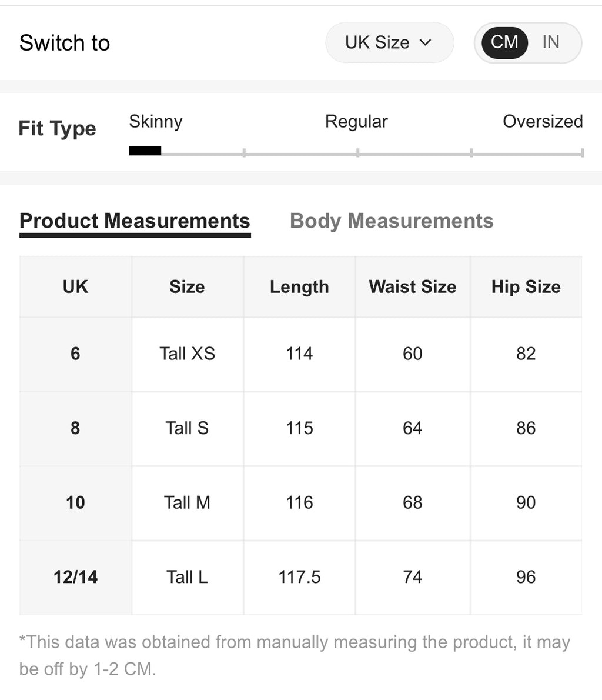The height and width of the screenshot is (700, 602).
Task: Click the Tall S size cell
Action: [x=188, y=428]
